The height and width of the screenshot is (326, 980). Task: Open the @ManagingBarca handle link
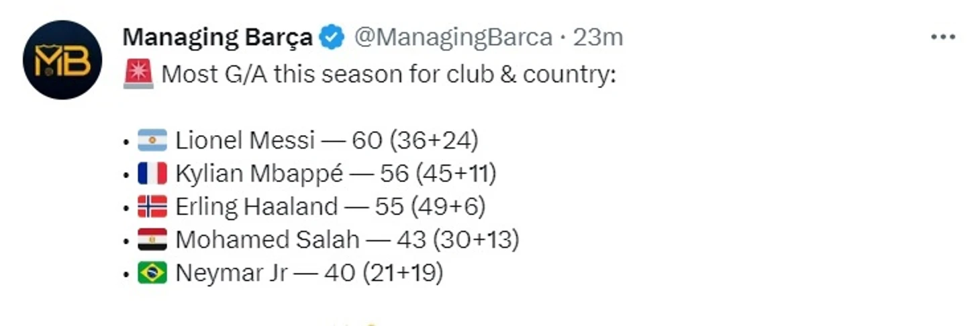point(453,38)
